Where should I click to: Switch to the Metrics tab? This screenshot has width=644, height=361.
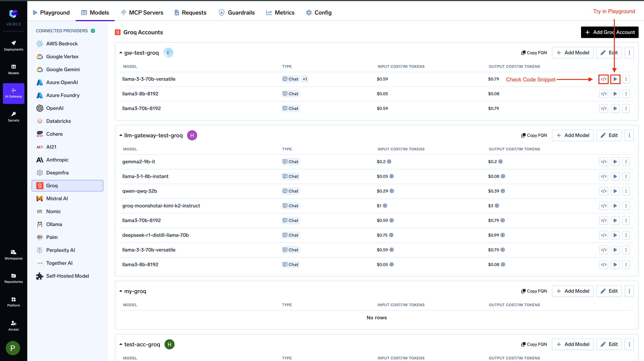coord(280,13)
